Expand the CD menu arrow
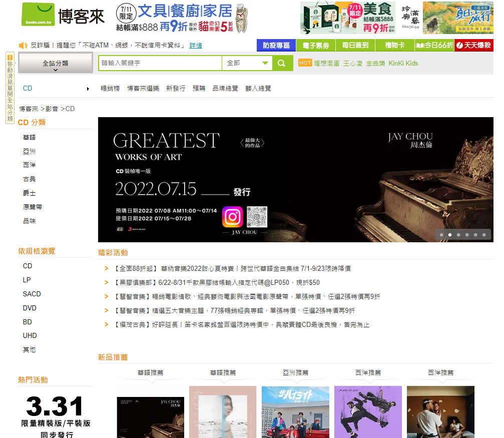This screenshot has width=504, height=438. point(88,89)
